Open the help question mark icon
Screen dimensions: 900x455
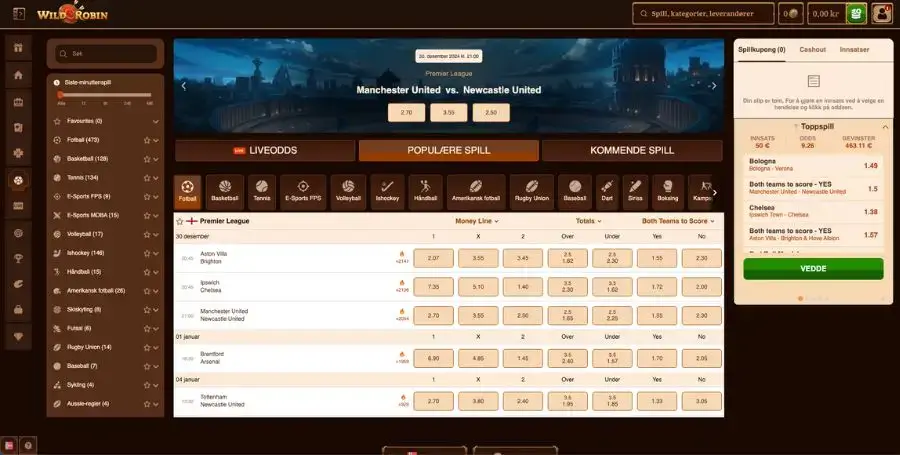coord(28,445)
